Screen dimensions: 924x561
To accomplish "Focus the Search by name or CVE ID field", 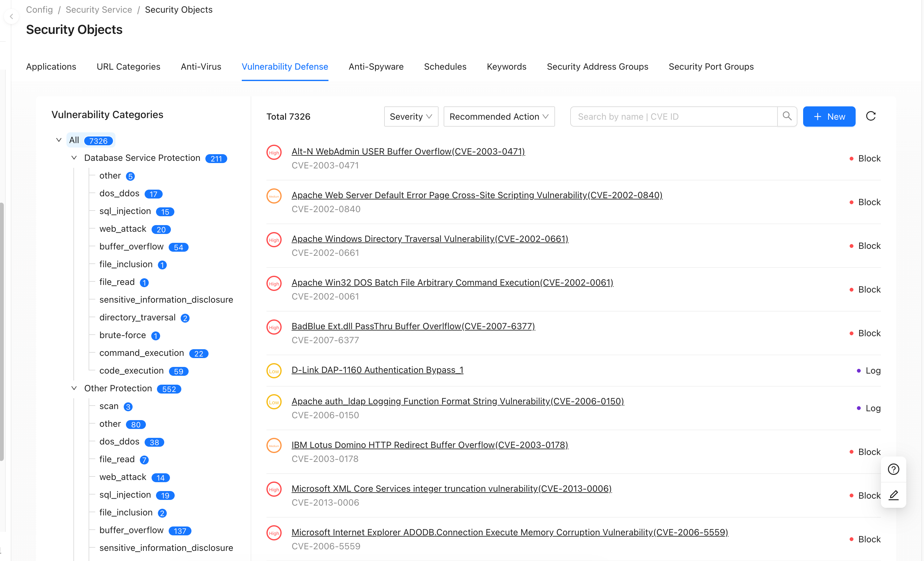I will 673,116.
